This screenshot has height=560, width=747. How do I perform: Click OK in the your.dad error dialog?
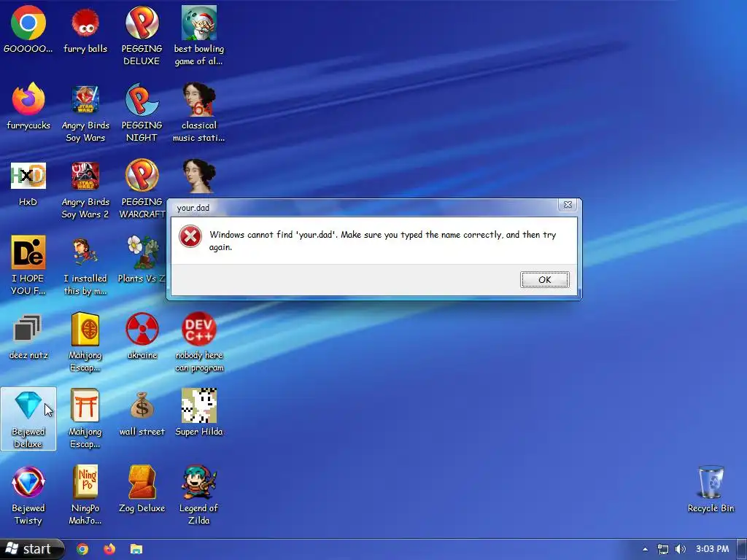[x=544, y=279]
